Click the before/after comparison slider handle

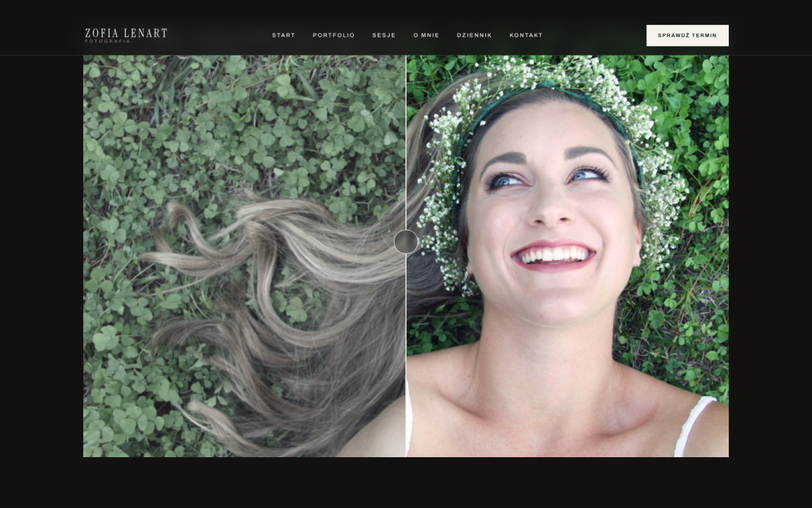[406, 242]
